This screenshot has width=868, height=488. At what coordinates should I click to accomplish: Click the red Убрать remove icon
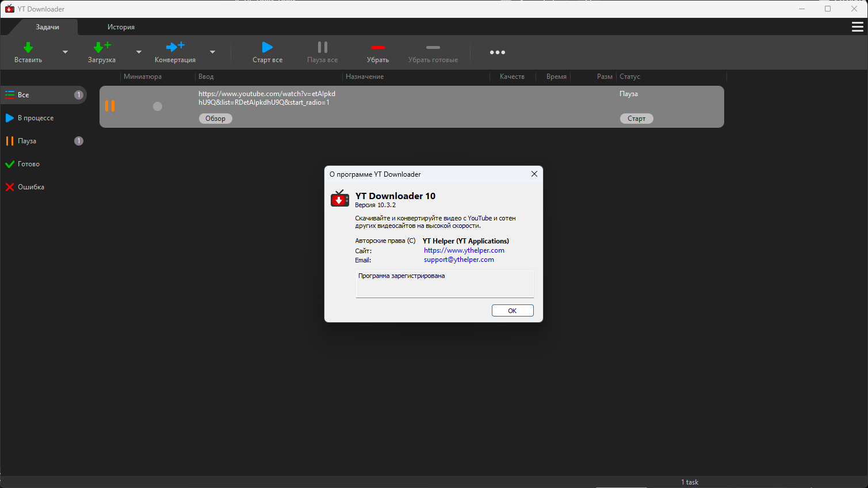(378, 47)
